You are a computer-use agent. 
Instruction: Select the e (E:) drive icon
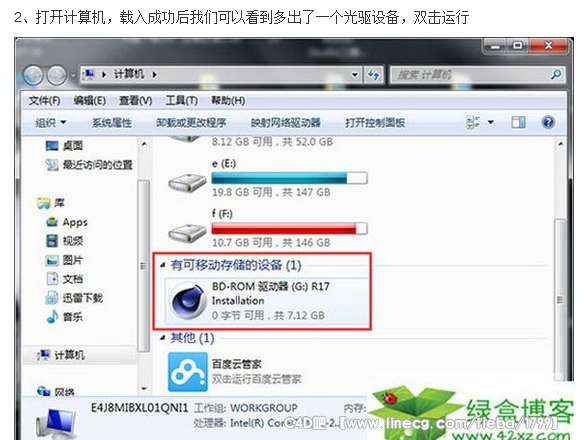(x=187, y=183)
